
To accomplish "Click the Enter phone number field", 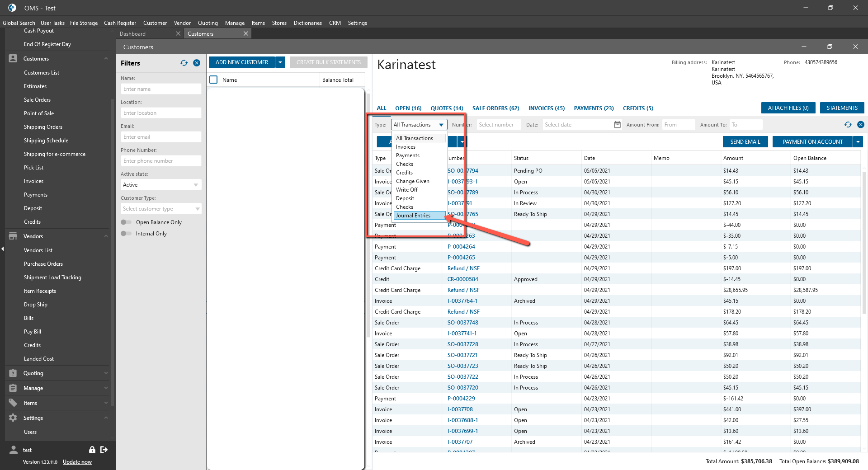I will [x=160, y=161].
